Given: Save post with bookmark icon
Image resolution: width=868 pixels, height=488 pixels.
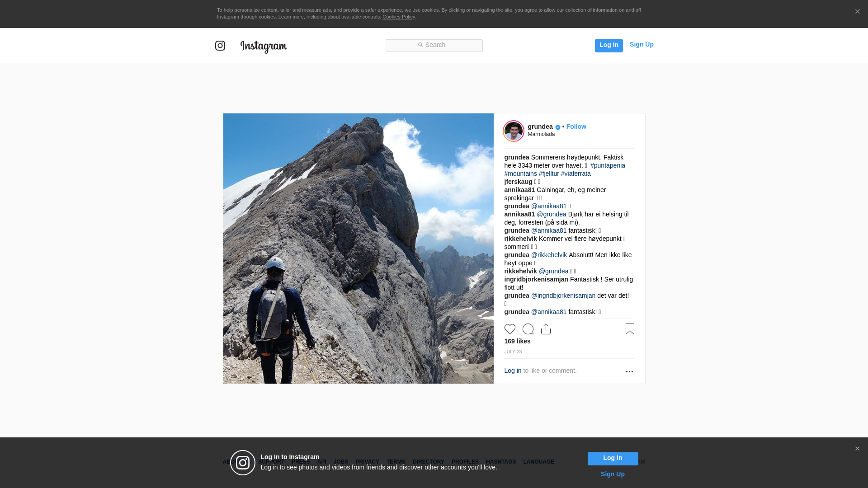Looking at the screenshot, I should click(630, 329).
